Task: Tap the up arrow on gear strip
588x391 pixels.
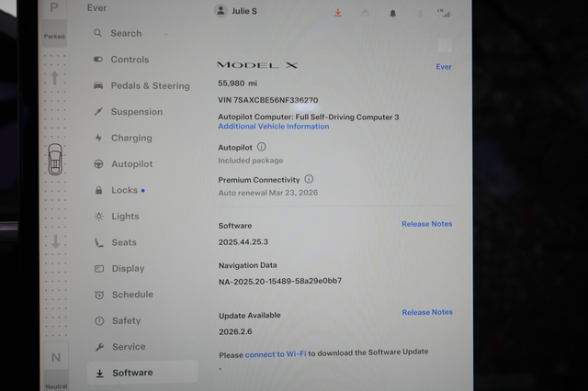Action: coord(55,78)
